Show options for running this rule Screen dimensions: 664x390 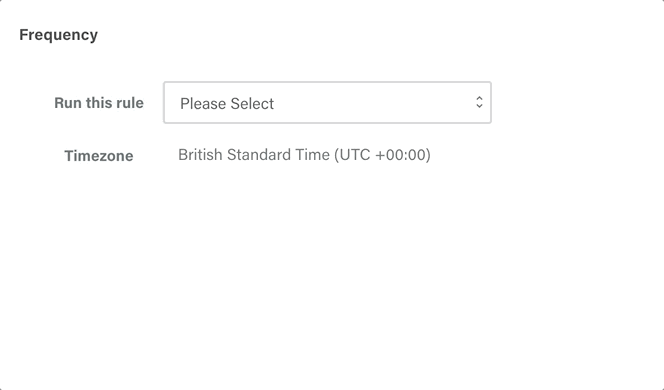tap(327, 102)
